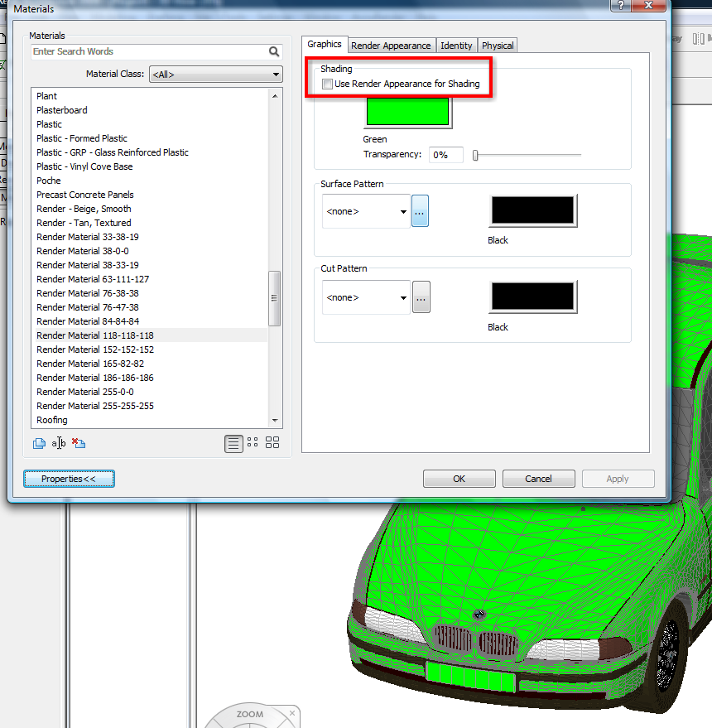Viewport: 712px width, 728px height.
Task: Switch to the Physical tab
Action: (498, 46)
